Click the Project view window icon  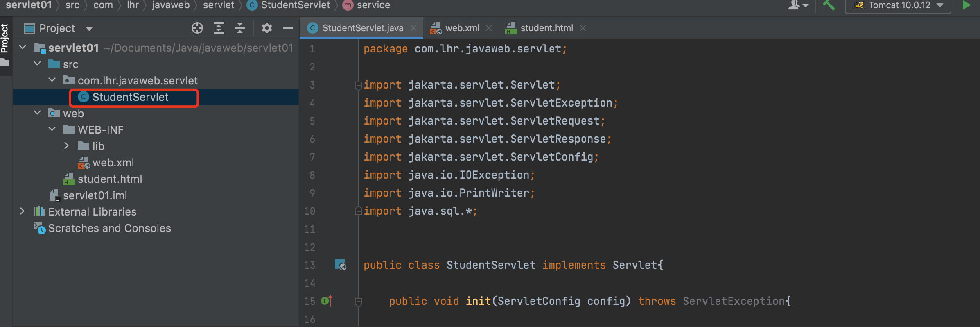[x=29, y=28]
